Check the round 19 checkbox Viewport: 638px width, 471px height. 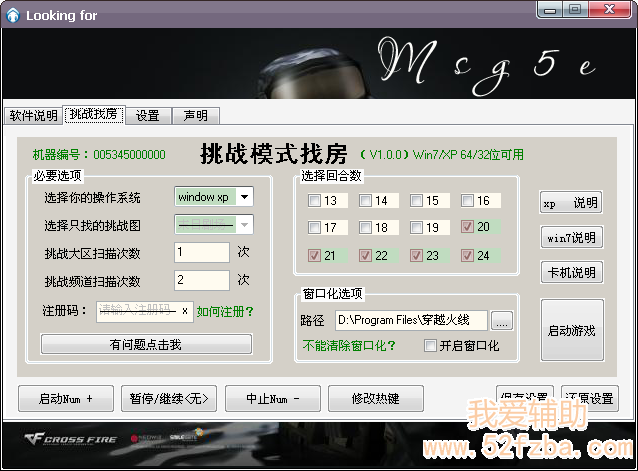(x=416, y=227)
